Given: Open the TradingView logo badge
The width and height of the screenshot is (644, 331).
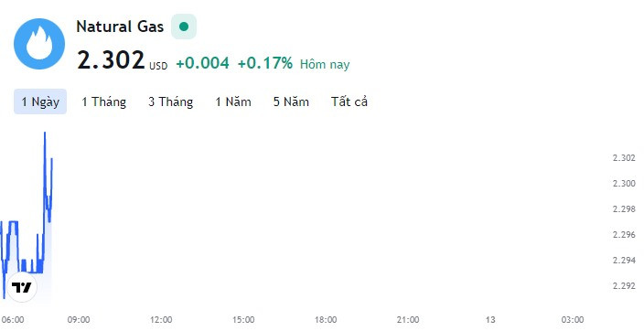Looking at the screenshot, I should tap(22, 287).
